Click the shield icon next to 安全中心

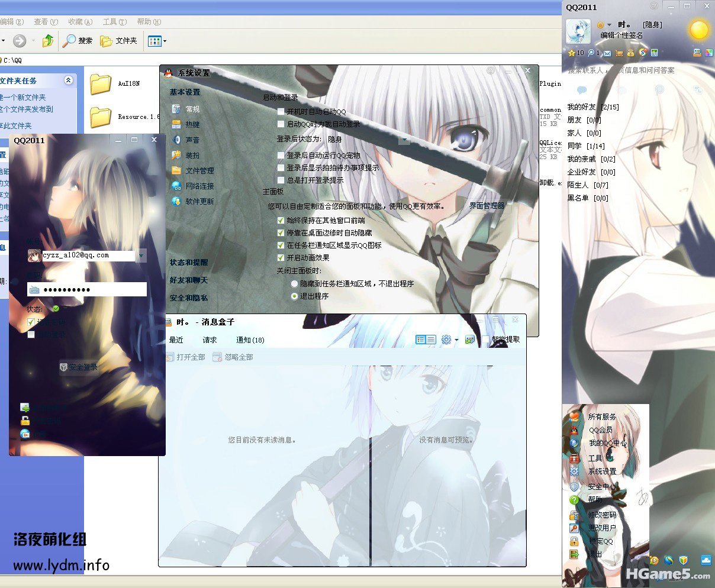(x=574, y=487)
